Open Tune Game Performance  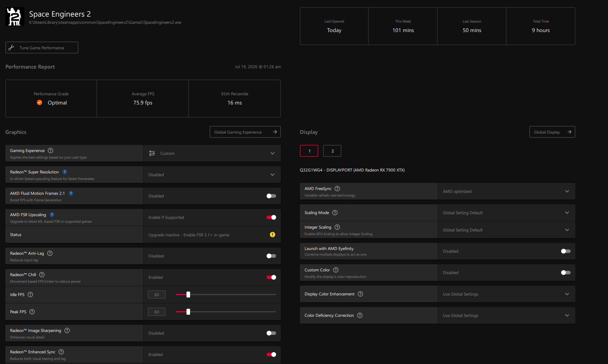[42, 48]
